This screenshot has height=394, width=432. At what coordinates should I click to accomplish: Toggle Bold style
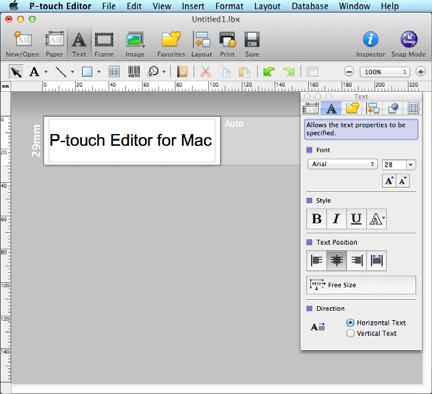[317, 219]
